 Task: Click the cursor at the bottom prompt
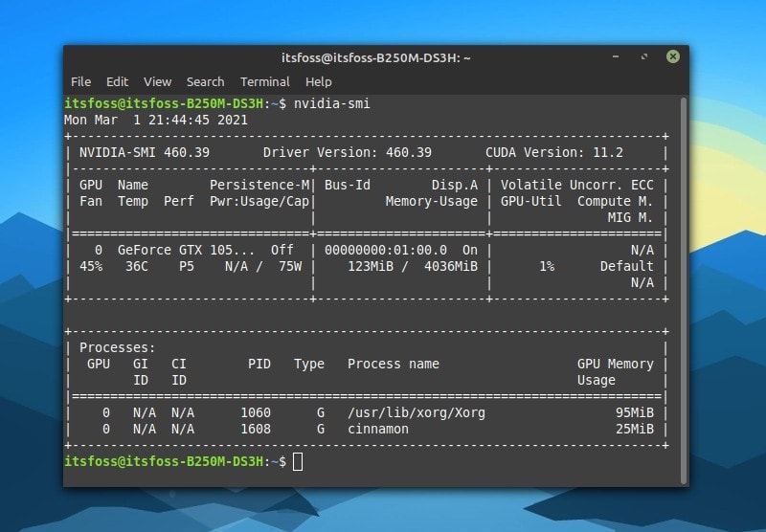(x=298, y=462)
